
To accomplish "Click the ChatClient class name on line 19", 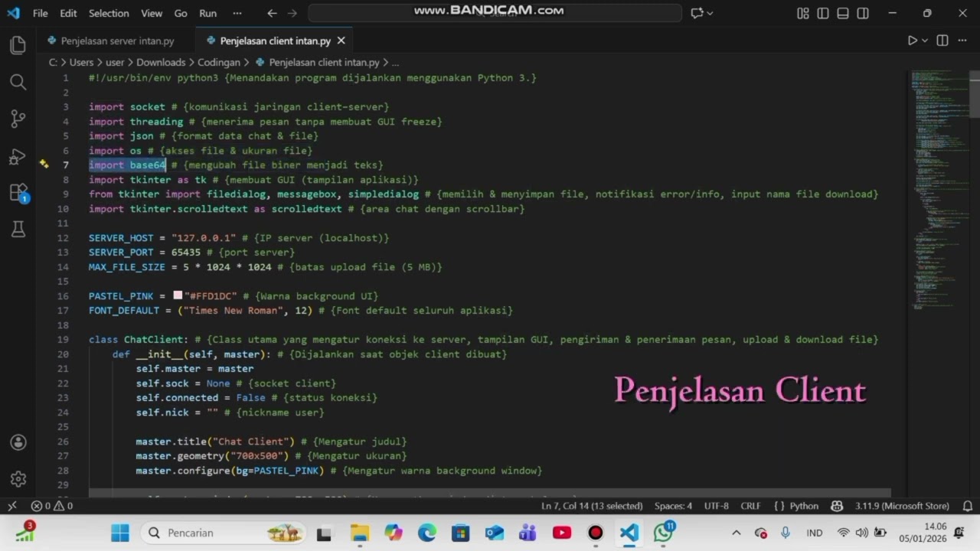I will pyautogui.click(x=154, y=340).
